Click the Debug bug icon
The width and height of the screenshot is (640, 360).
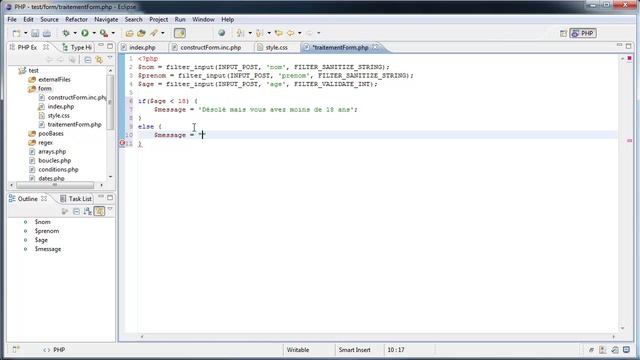(x=66, y=33)
